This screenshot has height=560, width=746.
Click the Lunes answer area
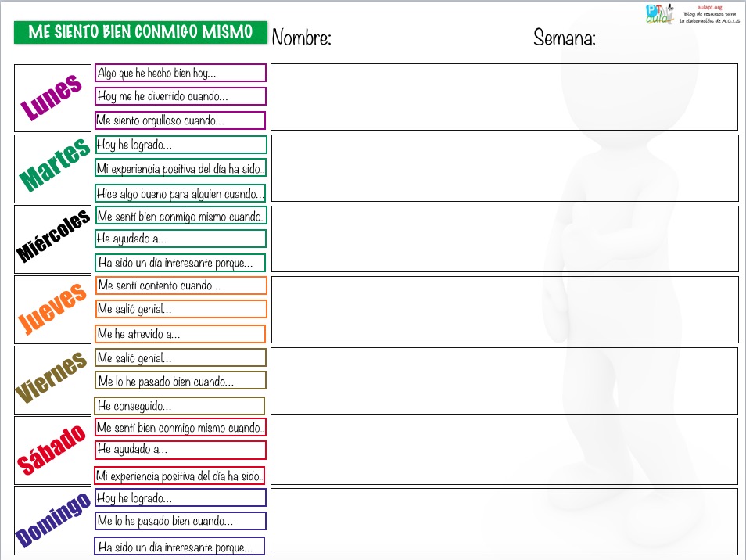tap(504, 97)
